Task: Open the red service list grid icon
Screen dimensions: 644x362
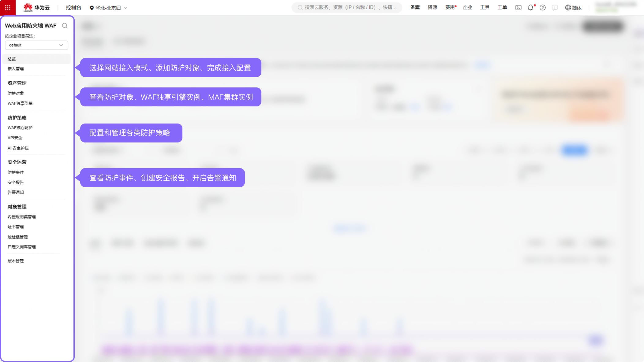Action: [8, 8]
